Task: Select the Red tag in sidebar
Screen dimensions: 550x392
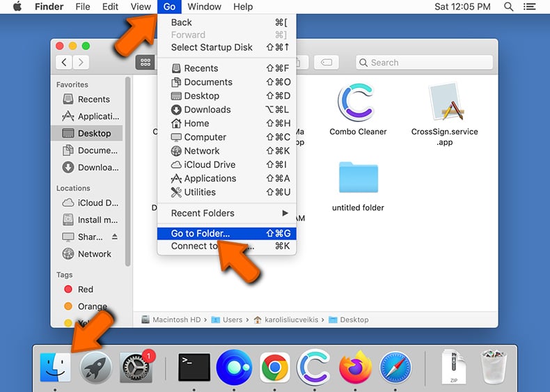Action: [x=86, y=289]
